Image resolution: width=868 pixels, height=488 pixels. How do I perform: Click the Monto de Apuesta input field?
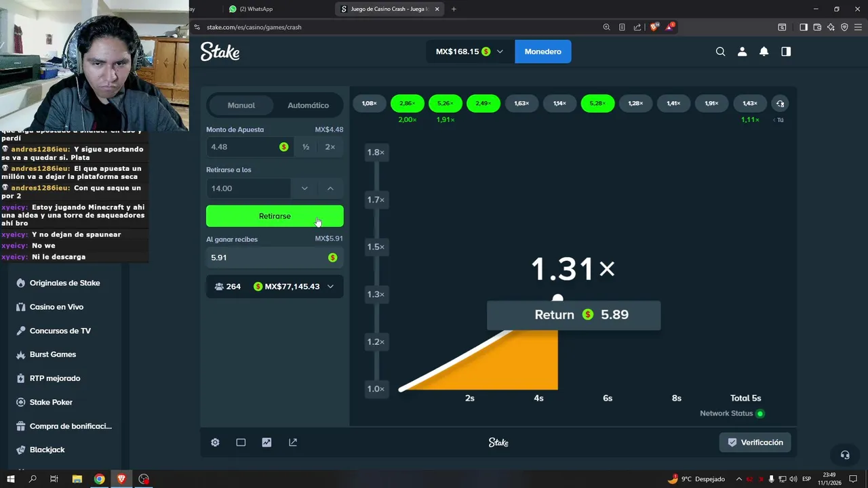[x=249, y=147]
